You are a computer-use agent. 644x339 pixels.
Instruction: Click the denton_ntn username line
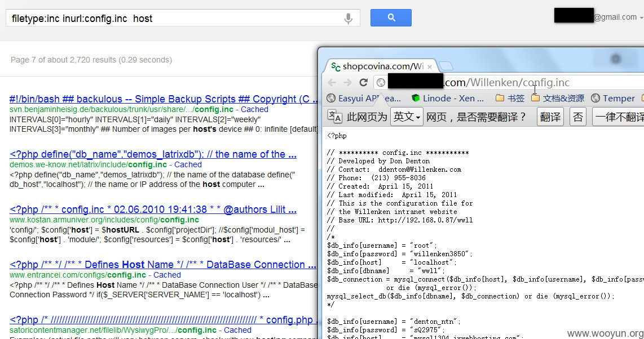[394, 322]
